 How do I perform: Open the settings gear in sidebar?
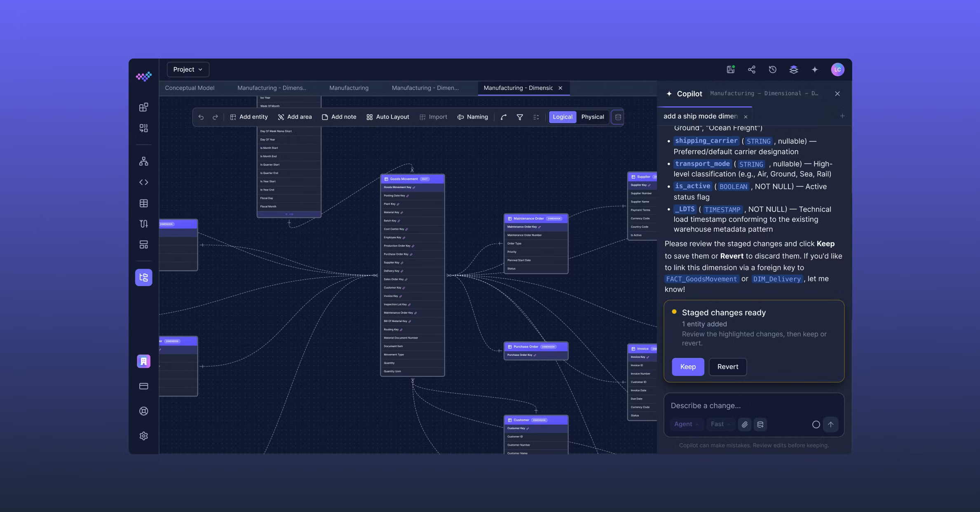pyautogui.click(x=143, y=436)
